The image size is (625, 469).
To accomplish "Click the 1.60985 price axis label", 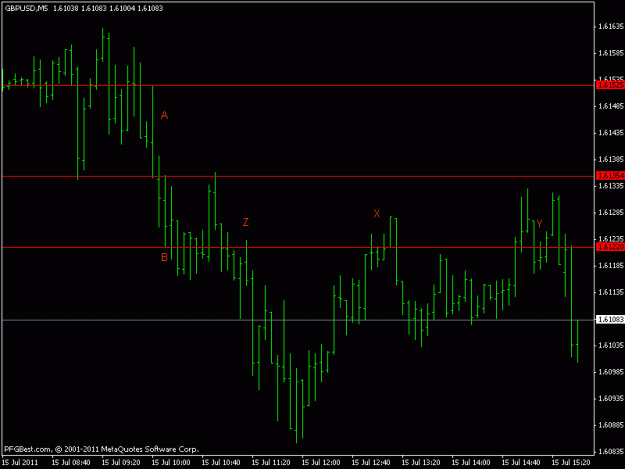I will [611, 372].
